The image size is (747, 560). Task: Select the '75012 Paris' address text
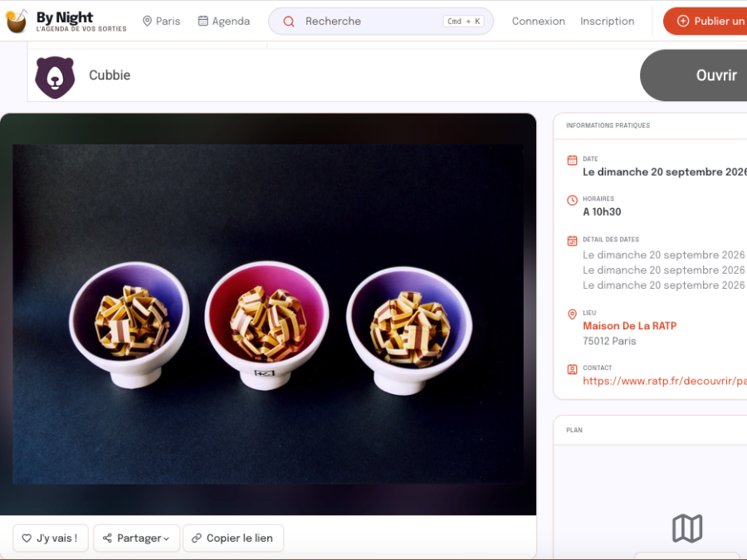pyautogui.click(x=609, y=341)
